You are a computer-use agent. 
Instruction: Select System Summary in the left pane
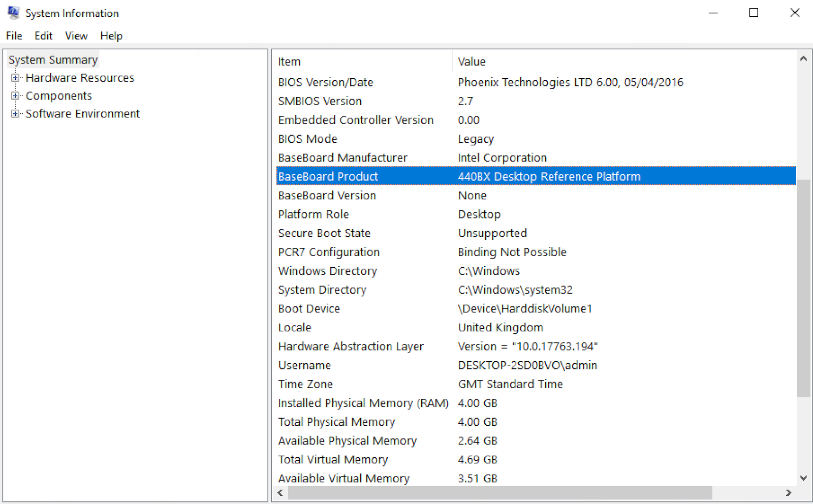point(52,59)
